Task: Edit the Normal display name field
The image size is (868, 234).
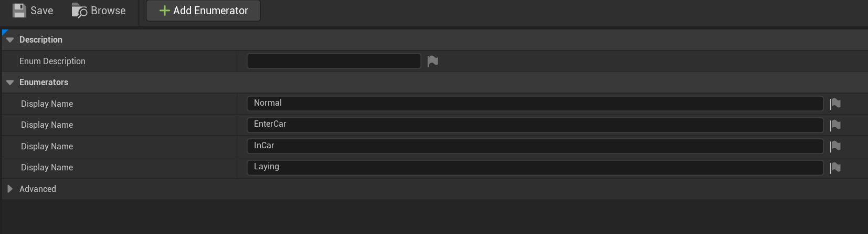Action: (x=534, y=104)
